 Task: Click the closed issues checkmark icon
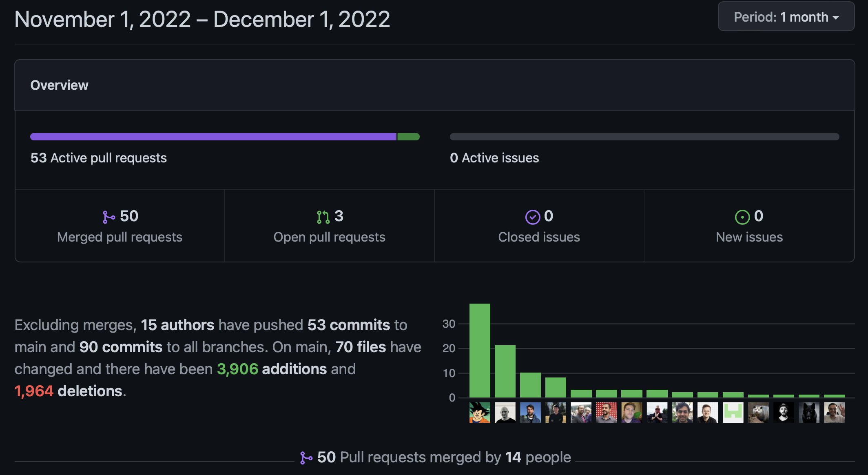pyautogui.click(x=532, y=217)
